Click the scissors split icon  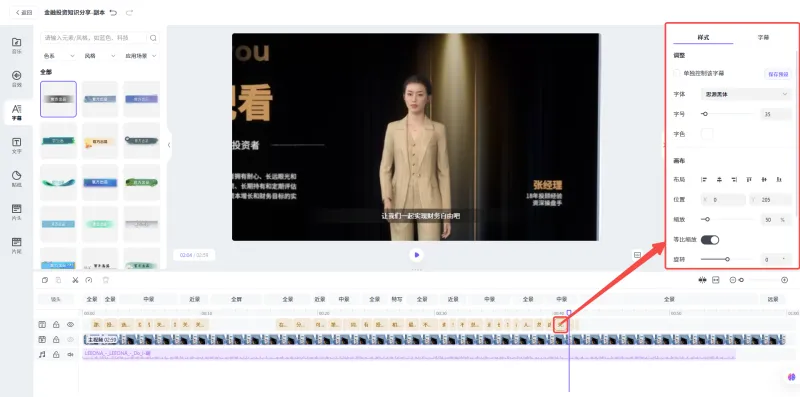point(75,280)
